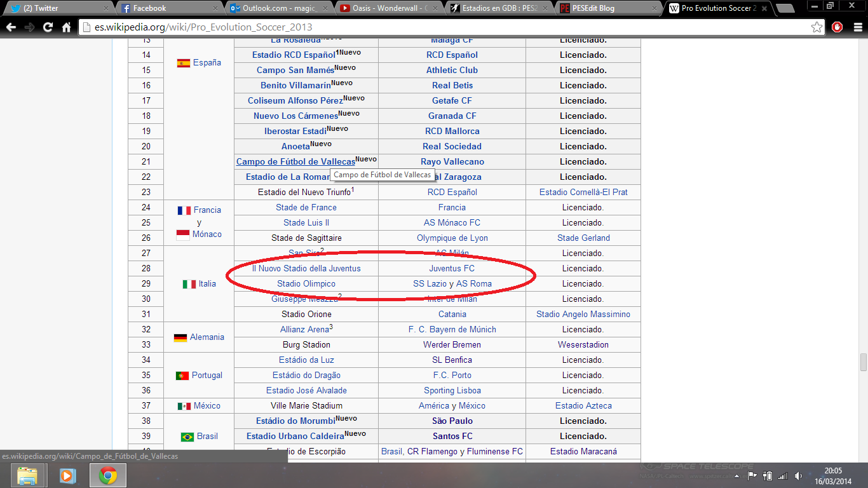
Task: Open a new tab with the new-tab button
Action: (785, 8)
